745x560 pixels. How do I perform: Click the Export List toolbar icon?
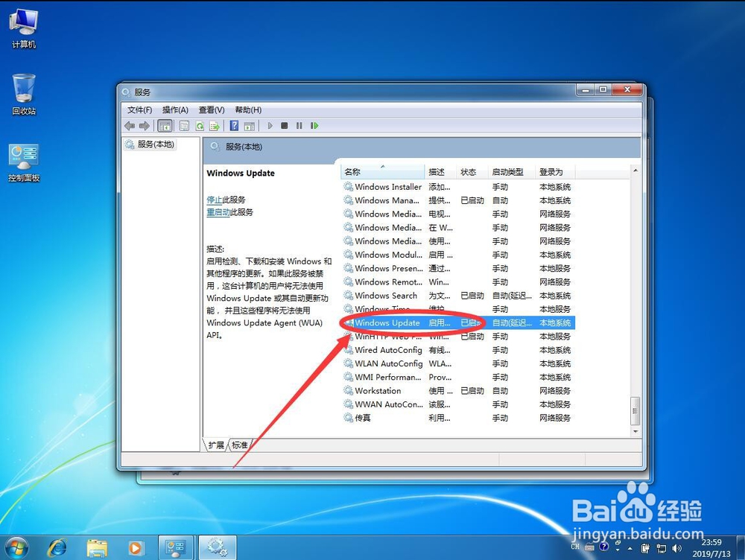pyautogui.click(x=215, y=126)
